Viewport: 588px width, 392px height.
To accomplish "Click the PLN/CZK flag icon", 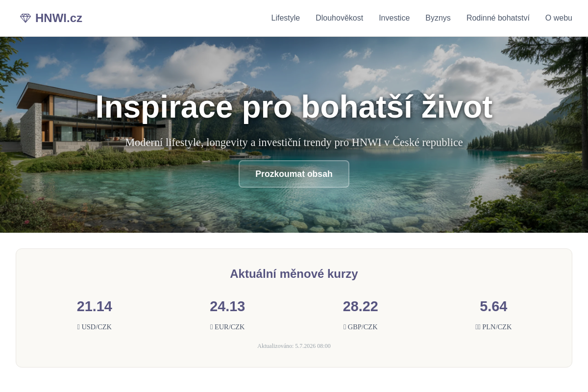I will (x=478, y=327).
